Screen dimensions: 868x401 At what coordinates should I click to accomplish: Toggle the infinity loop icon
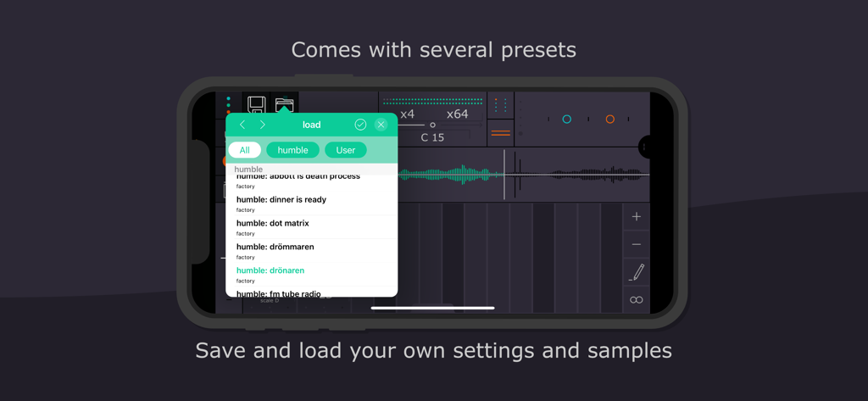coord(636,299)
